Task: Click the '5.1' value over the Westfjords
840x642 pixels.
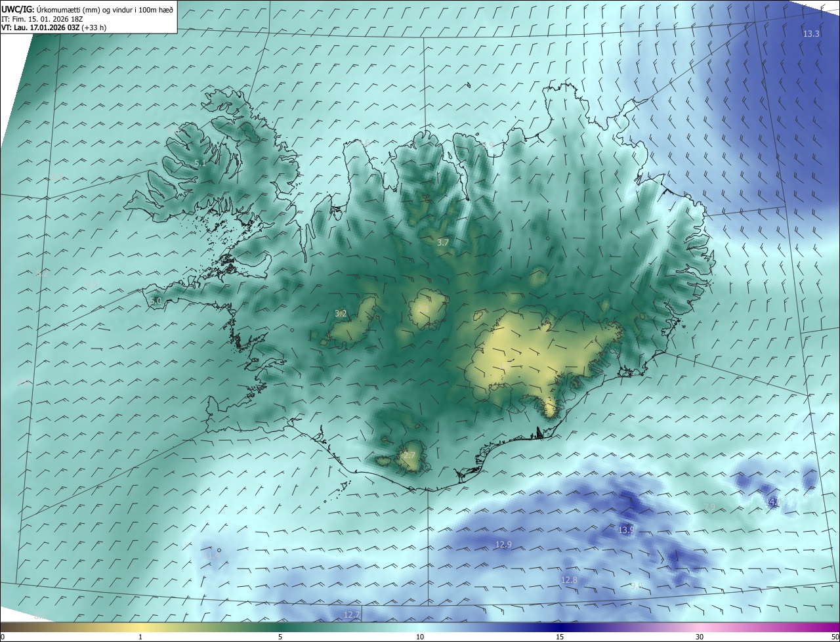Action: tap(200, 163)
